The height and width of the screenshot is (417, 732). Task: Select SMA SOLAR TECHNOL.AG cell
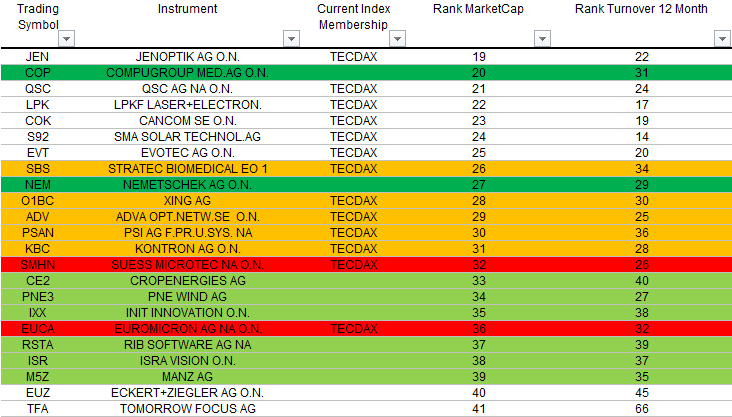pyautogui.click(x=187, y=137)
